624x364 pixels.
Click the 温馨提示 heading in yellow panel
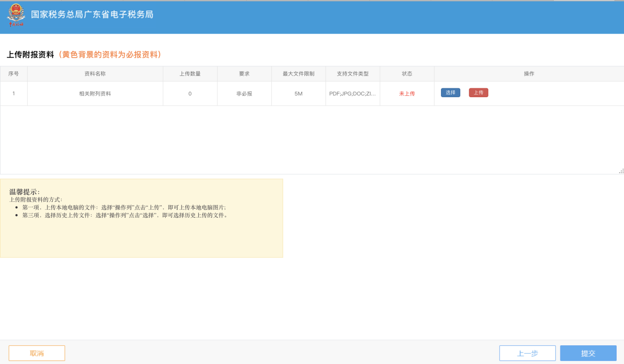click(x=25, y=192)
